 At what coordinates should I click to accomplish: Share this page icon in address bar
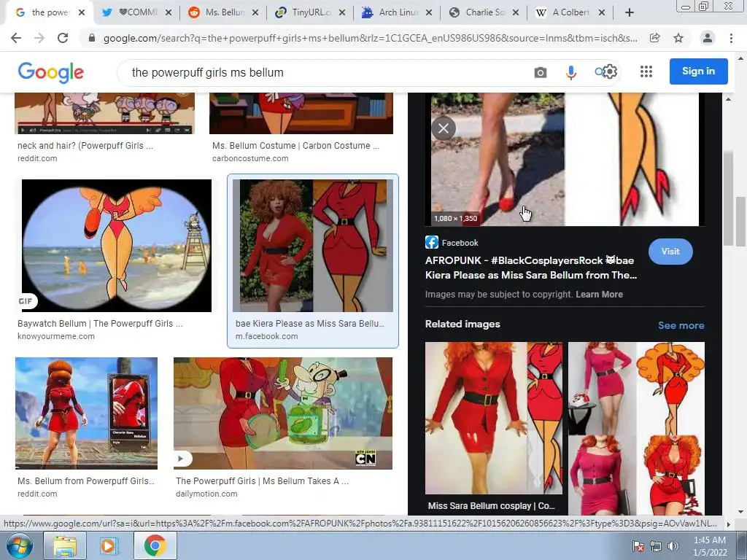[x=655, y=38]
